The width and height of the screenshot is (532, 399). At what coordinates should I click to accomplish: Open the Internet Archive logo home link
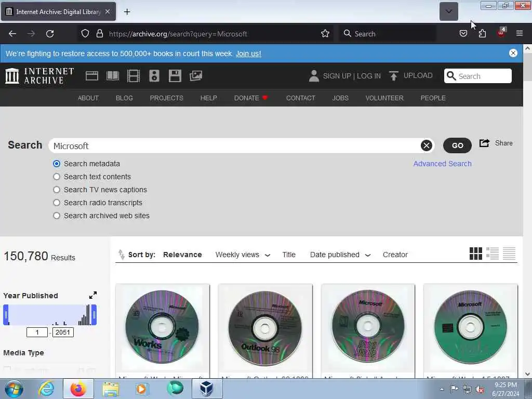click(x=39, y=76)
